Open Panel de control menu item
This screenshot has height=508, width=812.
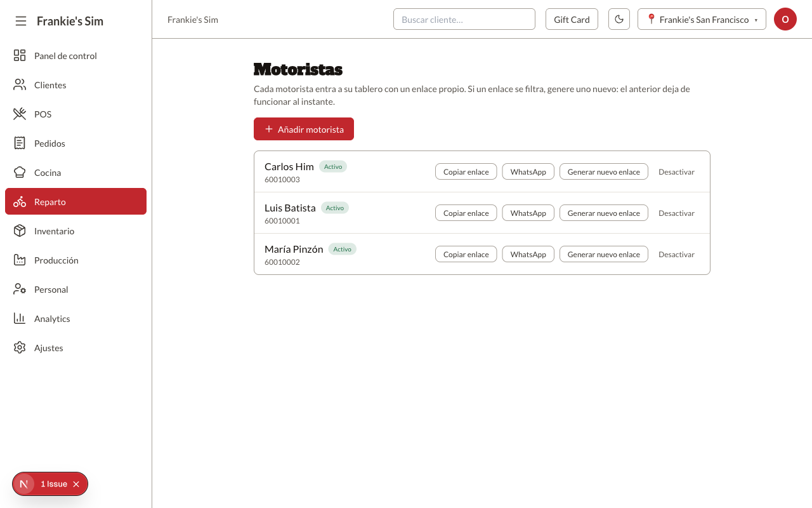pos(75,55)
